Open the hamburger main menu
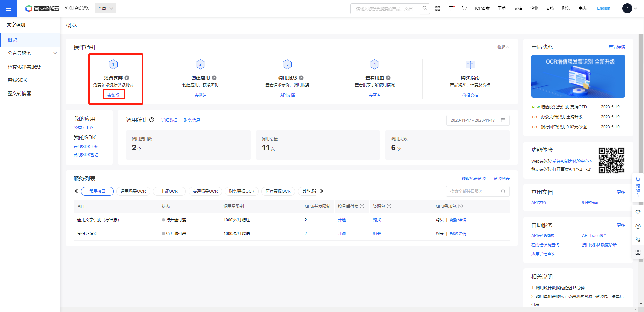This screenshot has width=644, height=312. (x=8, y=8)
